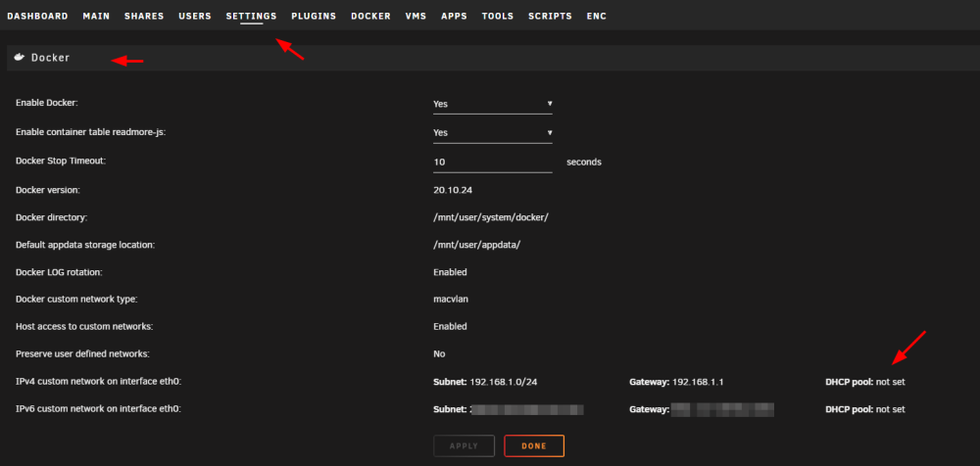The height and width of the screenshot is (466, 980).
Task: Open the ENC tab
Action: pos(596,17)
